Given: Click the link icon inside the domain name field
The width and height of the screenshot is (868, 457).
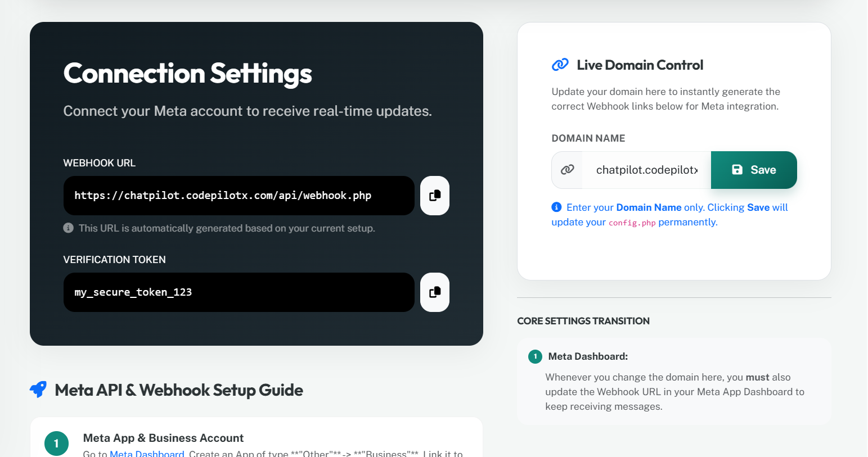Looking at the screenshot, I should click(x=567, y=170).
